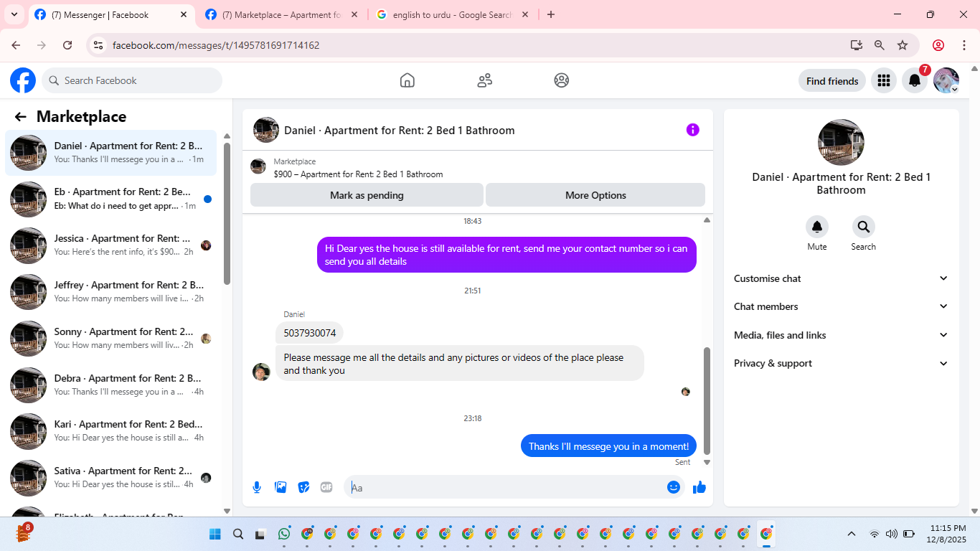This screenshot has height=551, width=980.
Task: Bookmark this page with the star icon
Action: tap(903, 44)
